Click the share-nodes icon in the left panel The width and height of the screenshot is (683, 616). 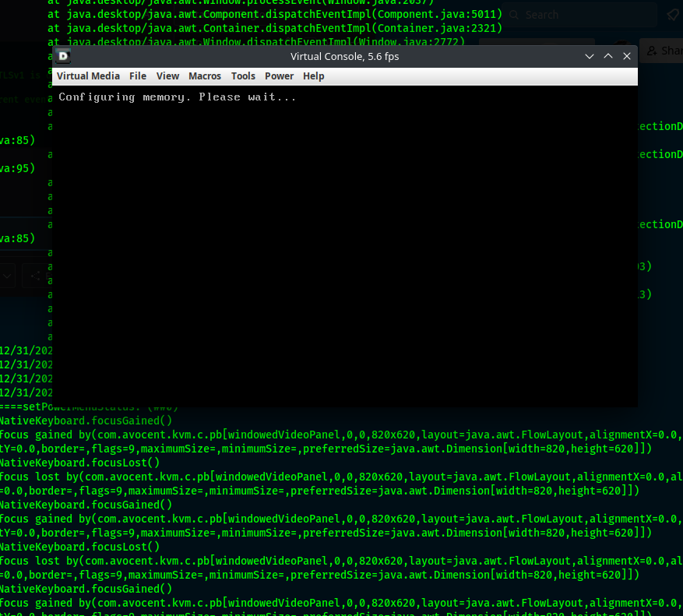[x=36, y=276]
